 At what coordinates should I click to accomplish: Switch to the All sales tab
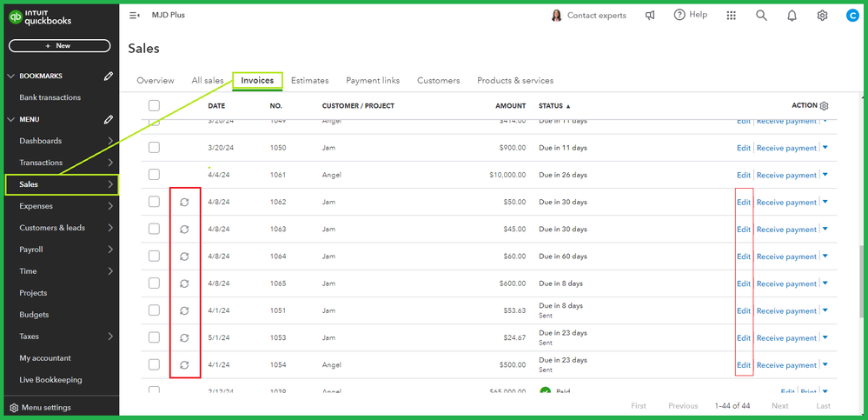pos(208,80)
